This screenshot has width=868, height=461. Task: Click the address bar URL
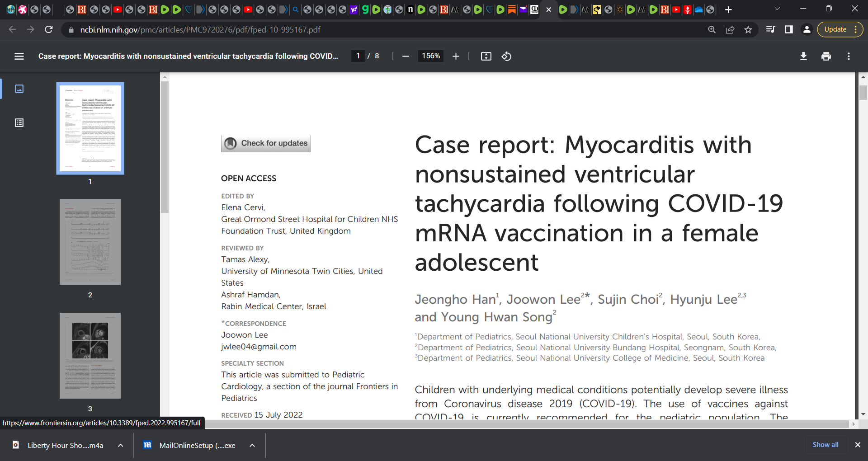point(200,30)
